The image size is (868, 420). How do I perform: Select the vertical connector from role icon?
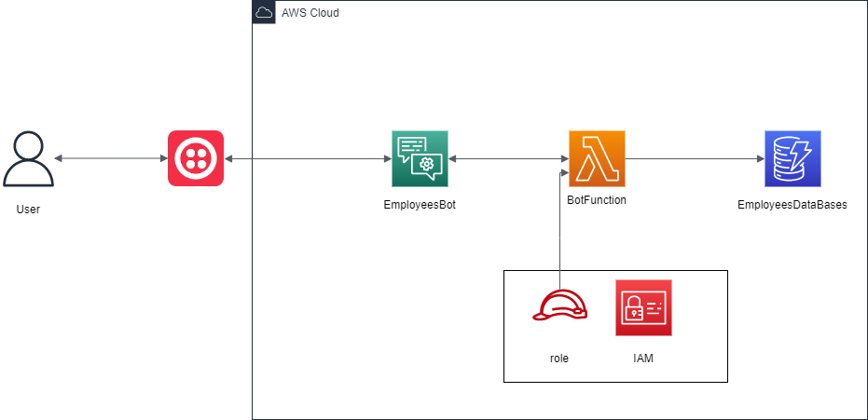point(559,231)
